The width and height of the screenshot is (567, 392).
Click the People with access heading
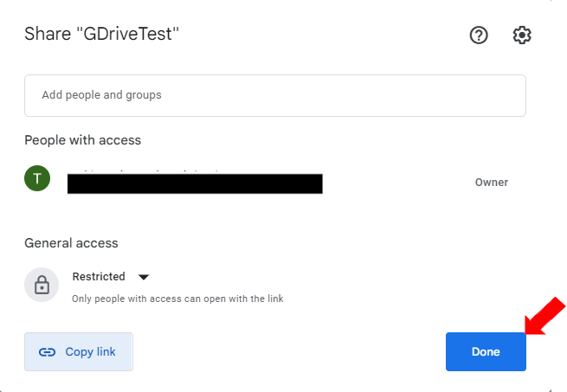[82, 140]
